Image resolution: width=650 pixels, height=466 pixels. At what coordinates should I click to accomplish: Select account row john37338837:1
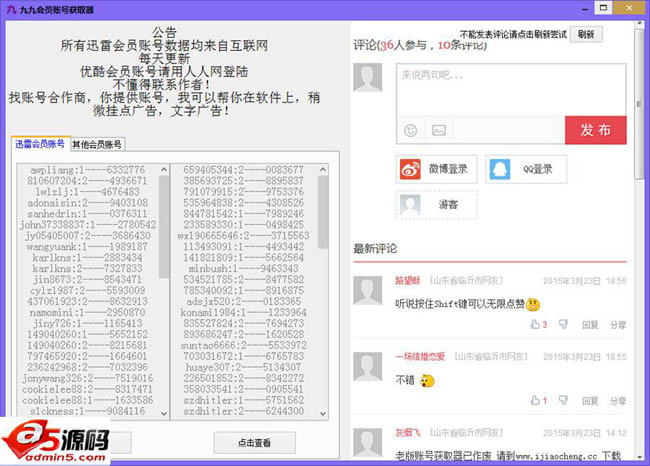[x=87, y=225]
